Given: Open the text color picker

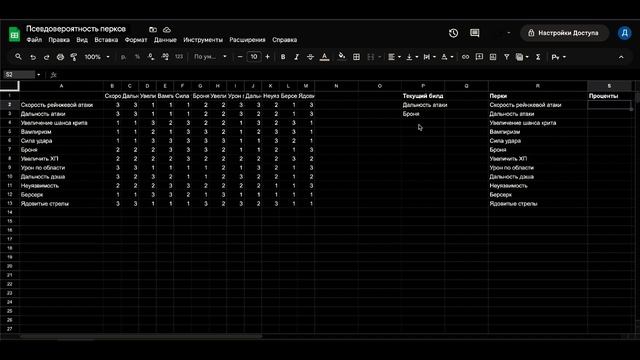Looking at the screenshot, I should 324,57.
